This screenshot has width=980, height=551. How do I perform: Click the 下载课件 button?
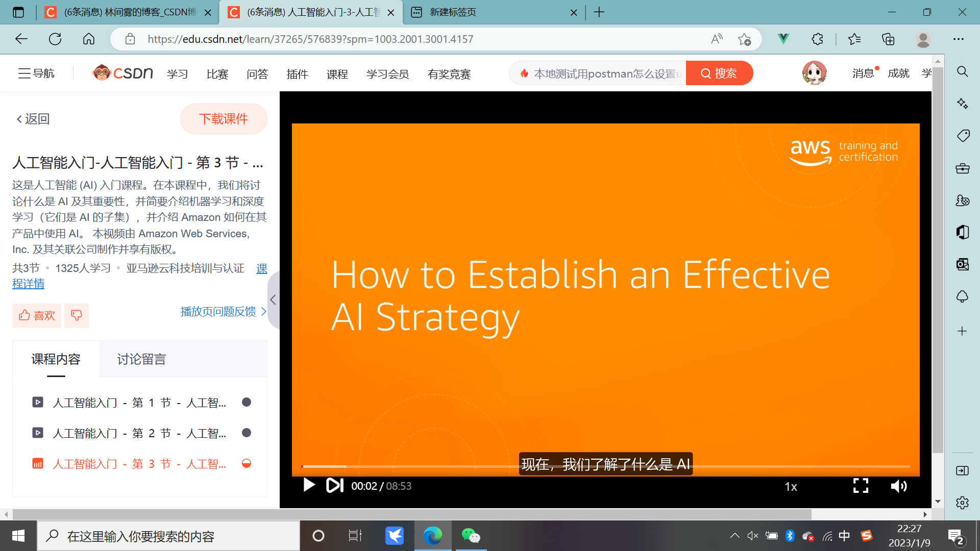224,119
